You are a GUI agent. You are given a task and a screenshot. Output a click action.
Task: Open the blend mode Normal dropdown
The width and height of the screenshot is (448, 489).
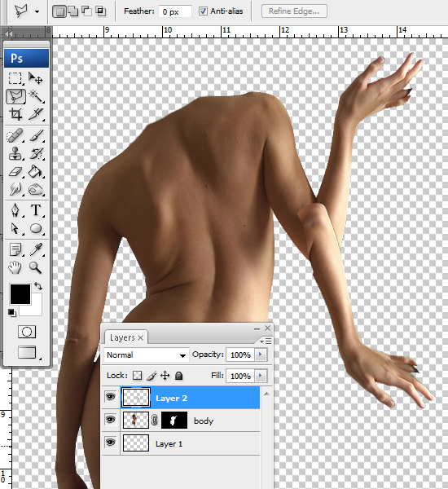pos(147,355)
